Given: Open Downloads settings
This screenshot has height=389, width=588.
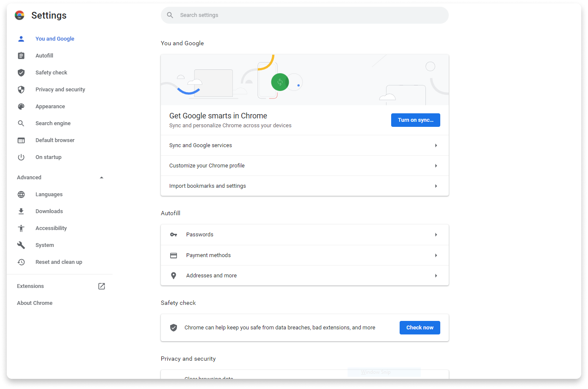Looking at the screenshot, I should click(x=49, y=211).
